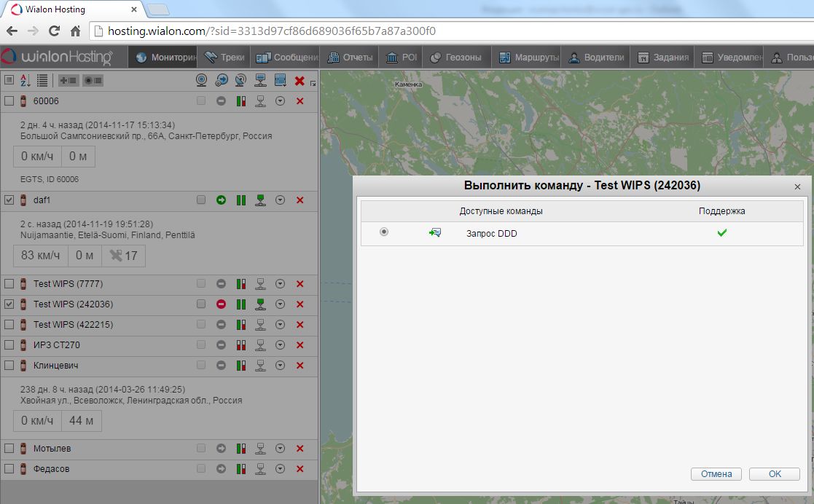This screenshot has width=814, height=504.
Task: Click the green arrow motion icon for daf1
Action: pos(221,200)
